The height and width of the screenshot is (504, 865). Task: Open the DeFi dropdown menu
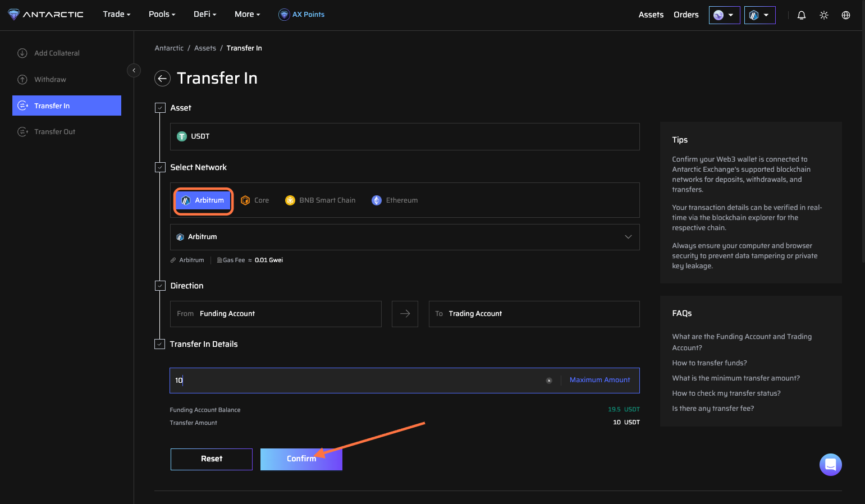click(x=205, y=15)
